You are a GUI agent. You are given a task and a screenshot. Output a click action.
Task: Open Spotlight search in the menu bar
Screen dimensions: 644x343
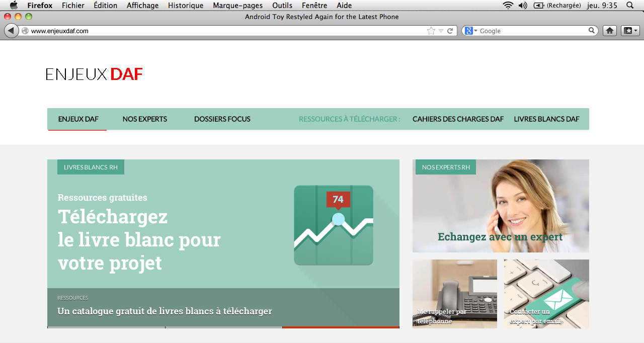pos(630,6)
